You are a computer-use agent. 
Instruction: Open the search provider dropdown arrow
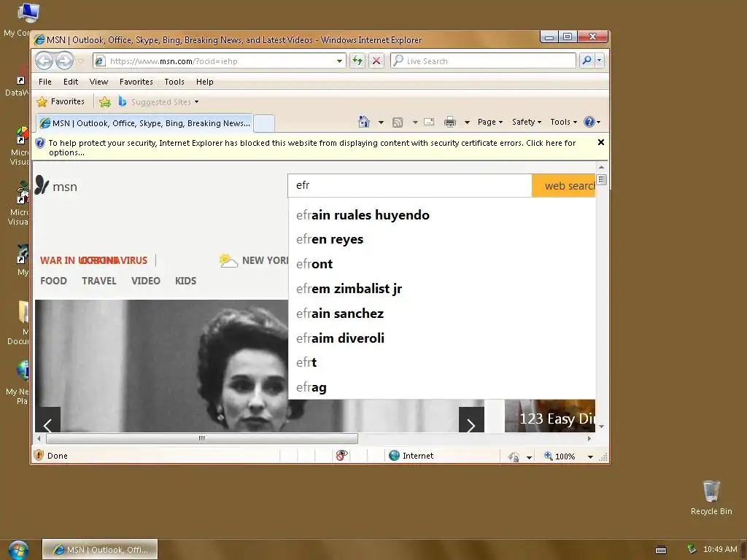[600, 61]
